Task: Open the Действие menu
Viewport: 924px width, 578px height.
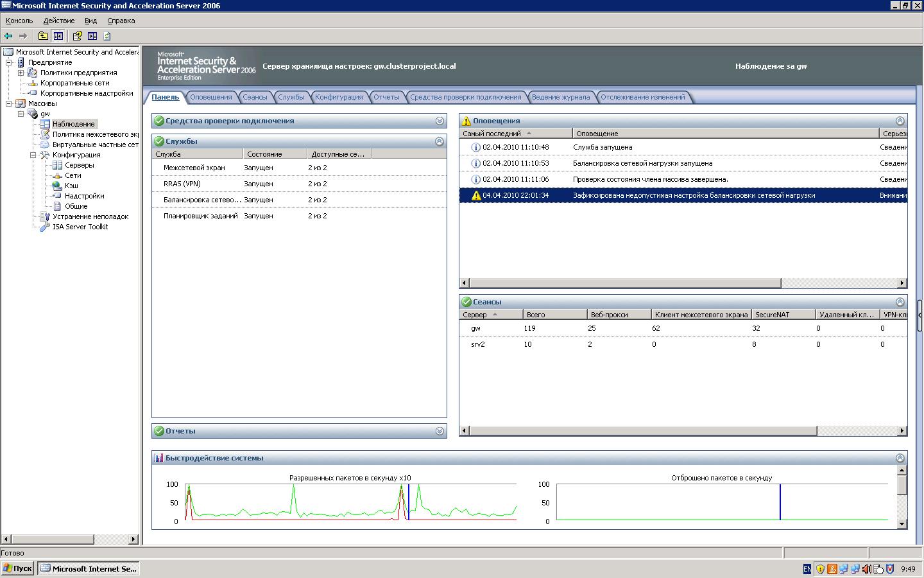Action: [58, 21]
